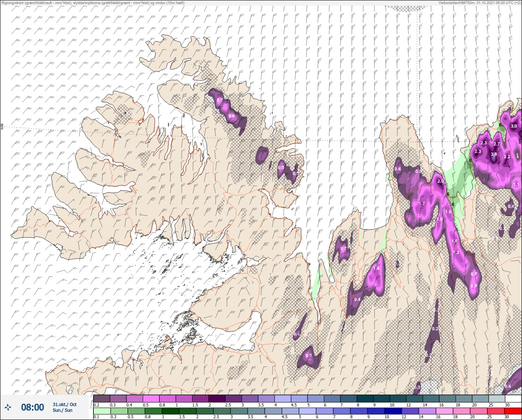Select the light blue 5 swatch, lower legend row

pyautogui.click(x=307, y=411)
